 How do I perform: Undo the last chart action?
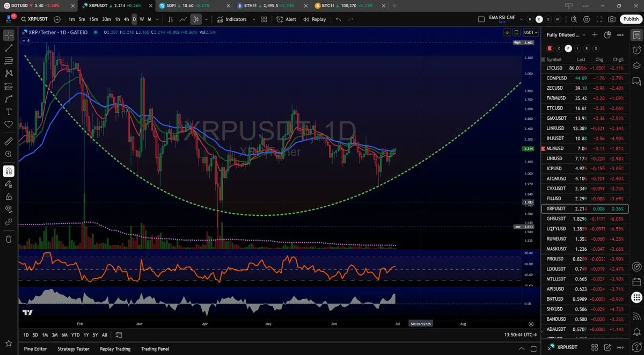[338, 19]
